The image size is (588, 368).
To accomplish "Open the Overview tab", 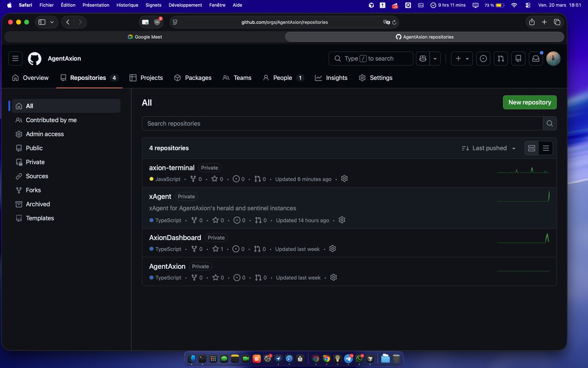I will 30,78.
